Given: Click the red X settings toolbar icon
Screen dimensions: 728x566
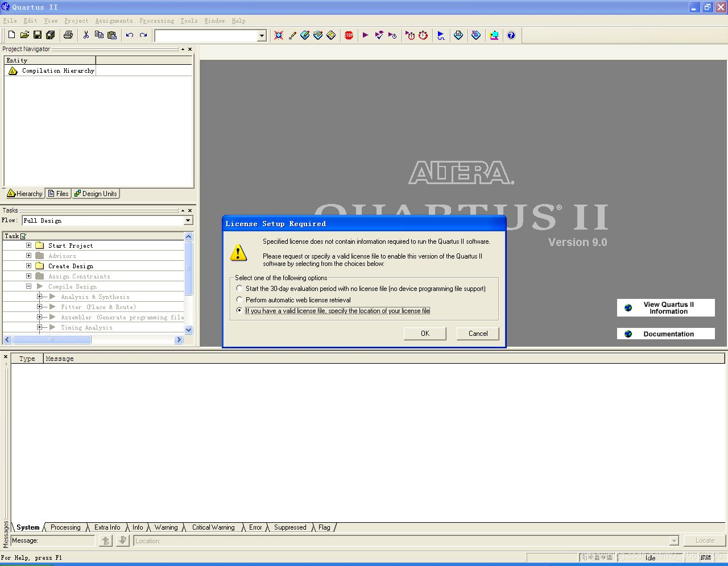Looking at the screenshot, I should pos(279,35).
